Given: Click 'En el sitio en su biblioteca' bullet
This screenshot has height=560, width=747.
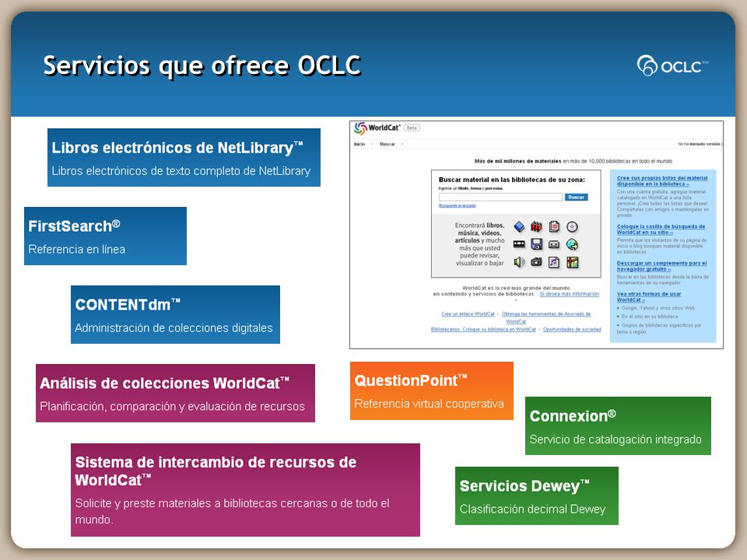Looking at the screenshot, I should [649, 317].
